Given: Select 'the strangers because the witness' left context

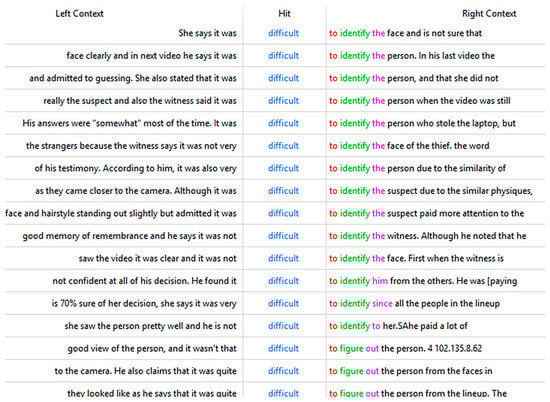Looking at the screenshot, I should pos(131,146).
